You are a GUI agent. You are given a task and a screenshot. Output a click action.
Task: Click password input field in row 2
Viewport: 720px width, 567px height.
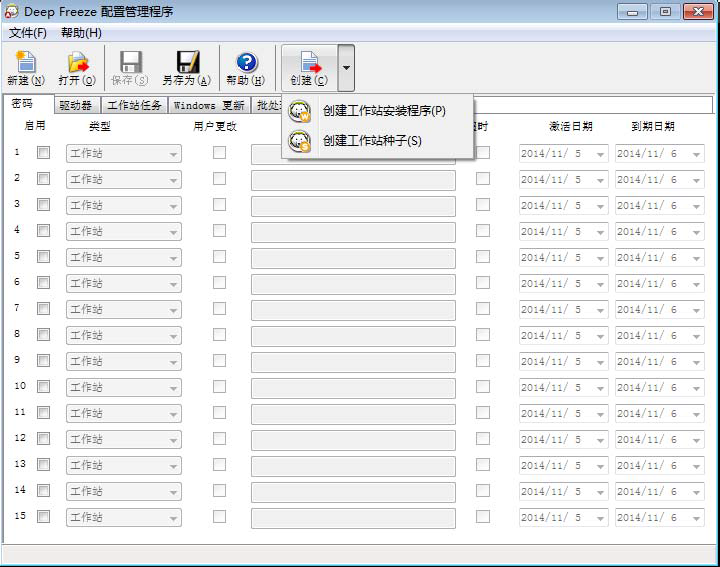coord(353,180)
